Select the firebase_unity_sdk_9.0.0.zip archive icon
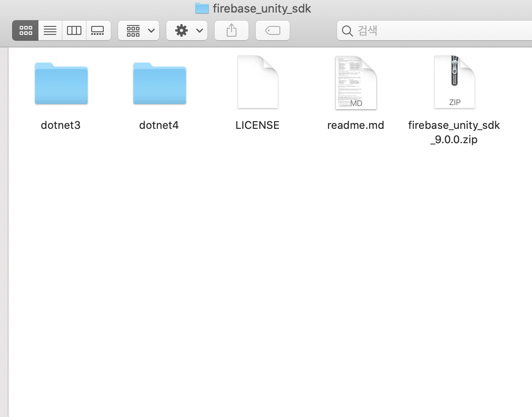 (455, 82)
